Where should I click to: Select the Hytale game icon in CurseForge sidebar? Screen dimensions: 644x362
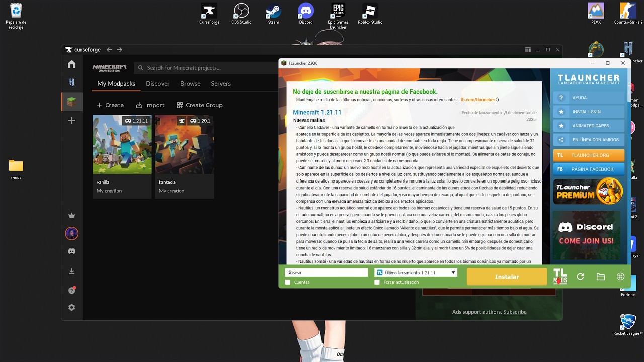71,82
